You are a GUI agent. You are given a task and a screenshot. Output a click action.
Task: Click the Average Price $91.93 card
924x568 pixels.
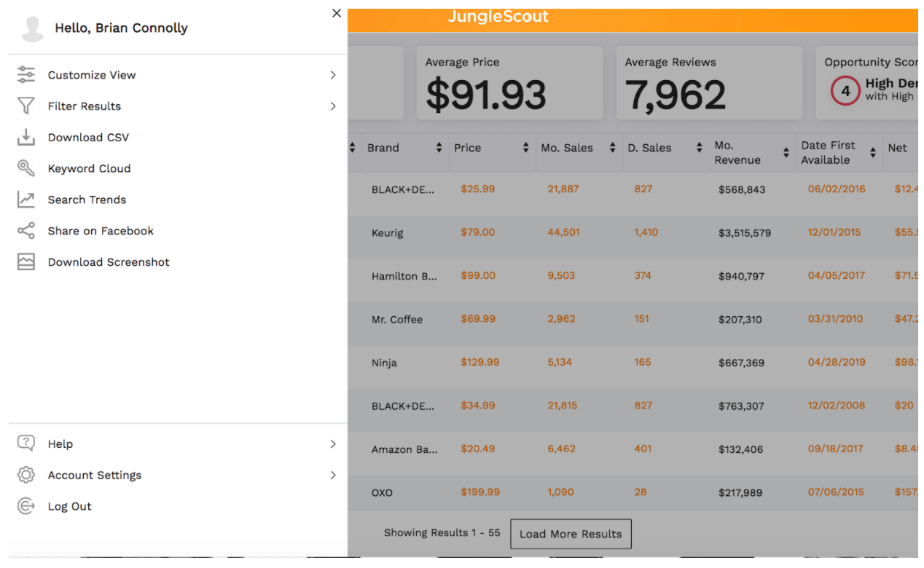[509, 83]
